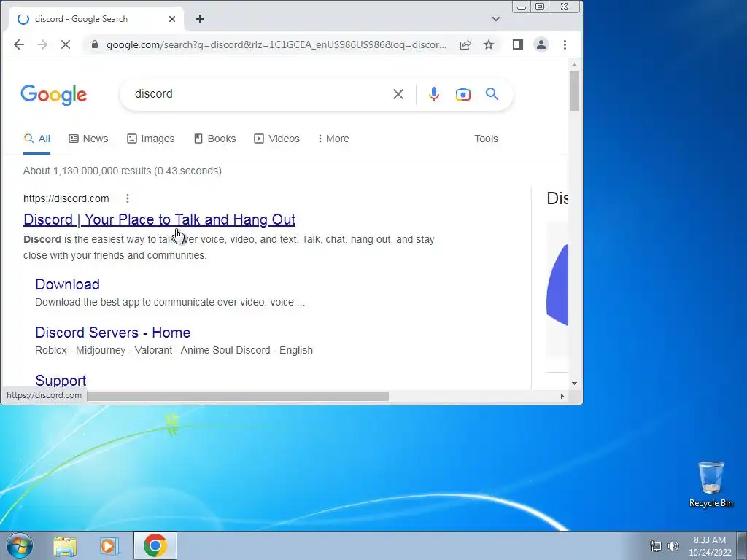Open a new tab with plus button
The image size is (747, 560).
click(x=200, y=19)
